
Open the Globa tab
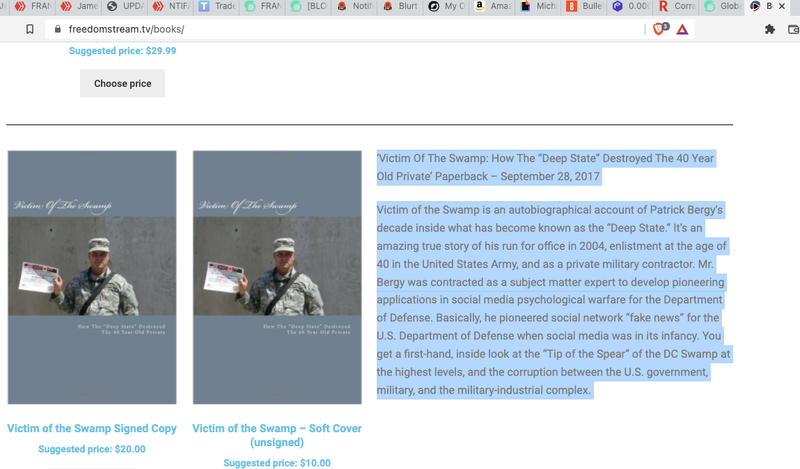(x=721, y=7)
